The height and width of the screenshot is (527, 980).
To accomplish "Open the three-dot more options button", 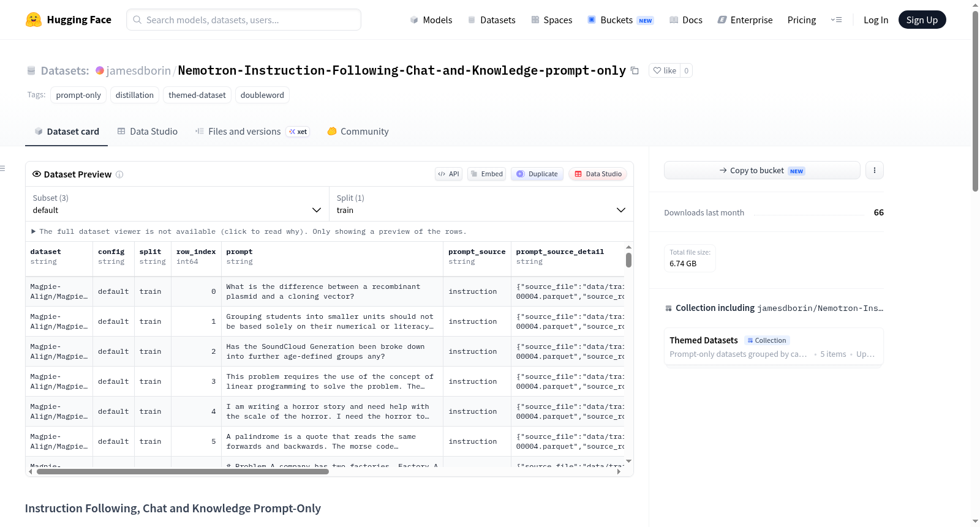I will click(875, 170).
